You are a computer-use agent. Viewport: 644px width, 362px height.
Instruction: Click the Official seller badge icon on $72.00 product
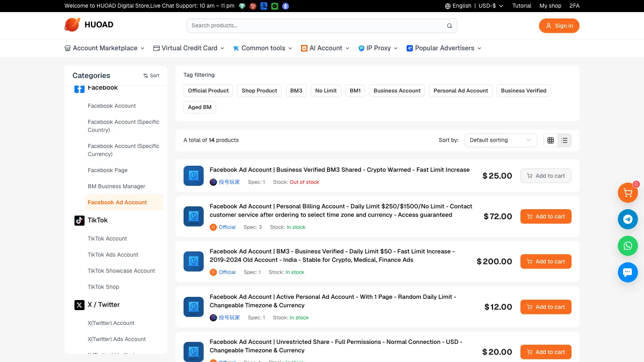[x=213, y=227]
